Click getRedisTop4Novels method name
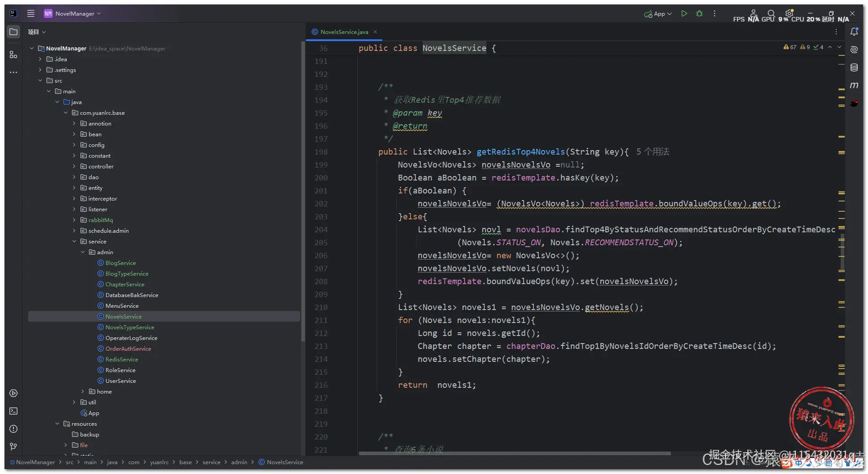868x474 pixels. click(521, 151)
